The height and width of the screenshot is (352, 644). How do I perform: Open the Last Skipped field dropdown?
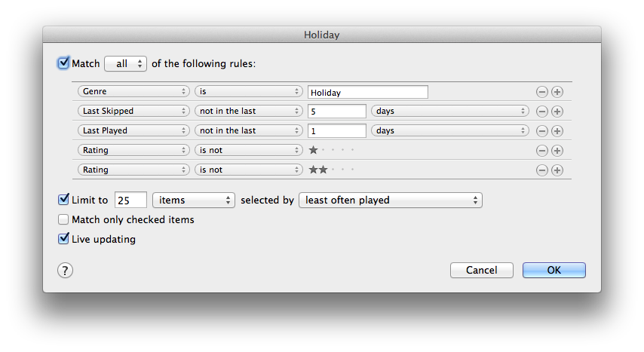[133, 111]
